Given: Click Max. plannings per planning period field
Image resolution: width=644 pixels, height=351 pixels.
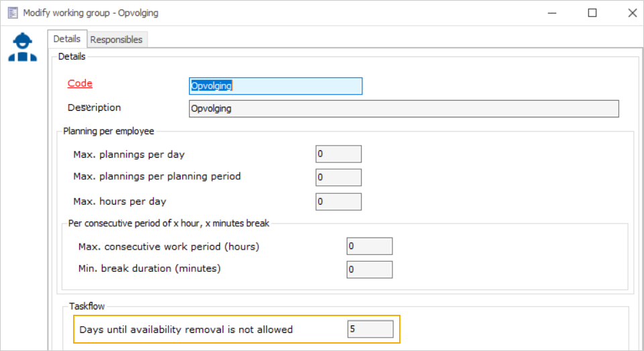Looking at the screenshot, I should [338, 177].
